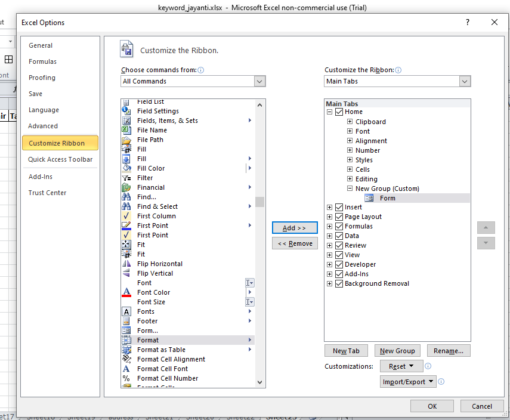Click the Field Settings command icon

pyautogui.click(x=126, y=111)
